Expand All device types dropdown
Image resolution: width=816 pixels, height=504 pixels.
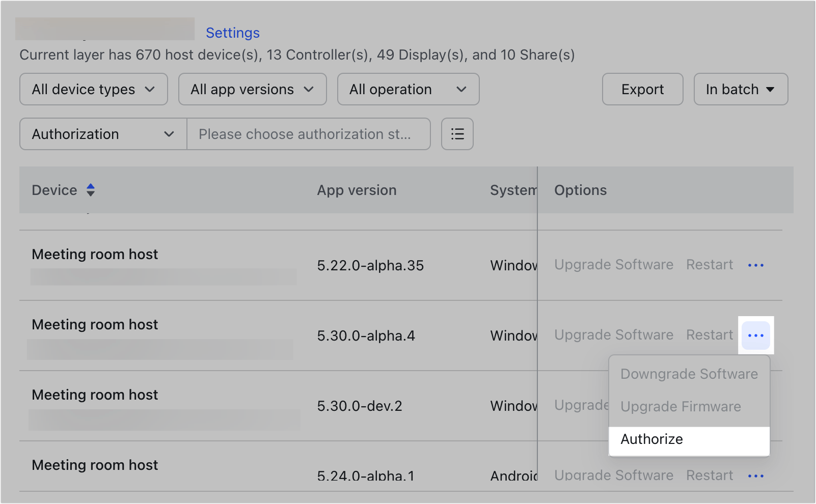94,89
